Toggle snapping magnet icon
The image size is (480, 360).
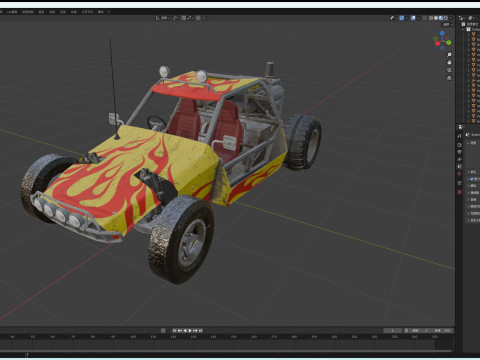[184, 18]
